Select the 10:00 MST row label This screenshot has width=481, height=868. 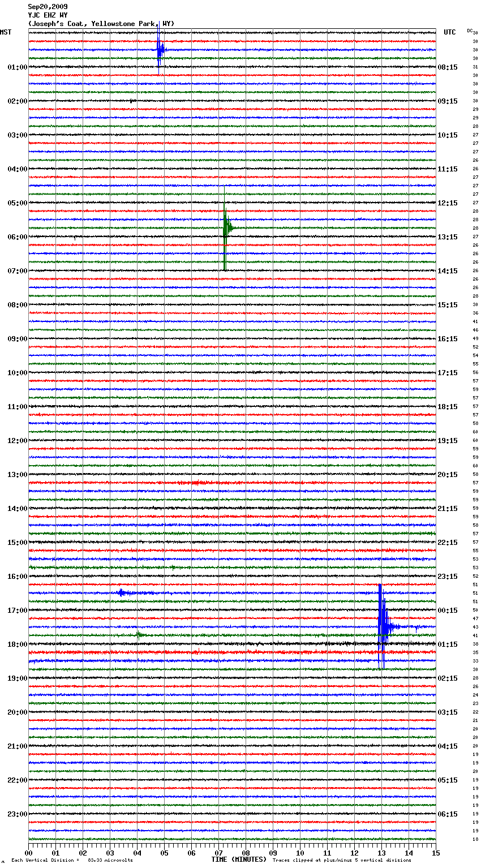pos(17,373)
